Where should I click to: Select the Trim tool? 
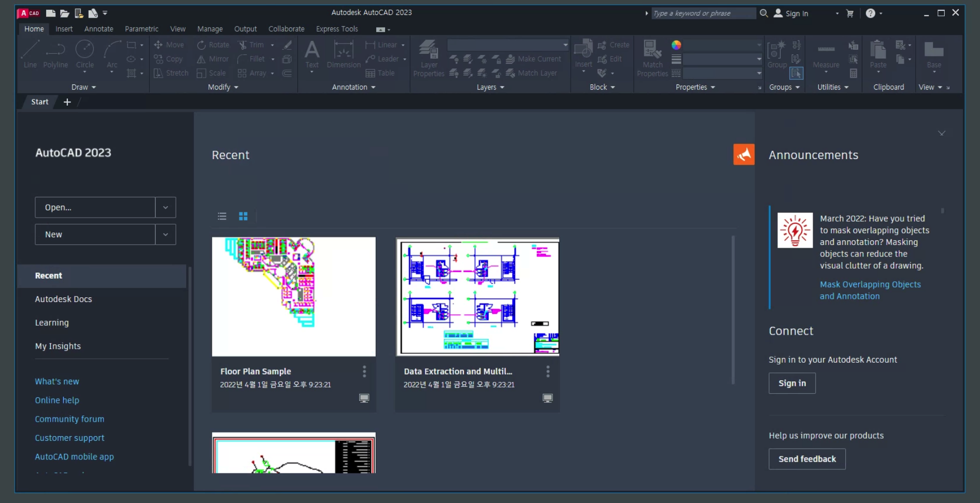coord(251,45)
